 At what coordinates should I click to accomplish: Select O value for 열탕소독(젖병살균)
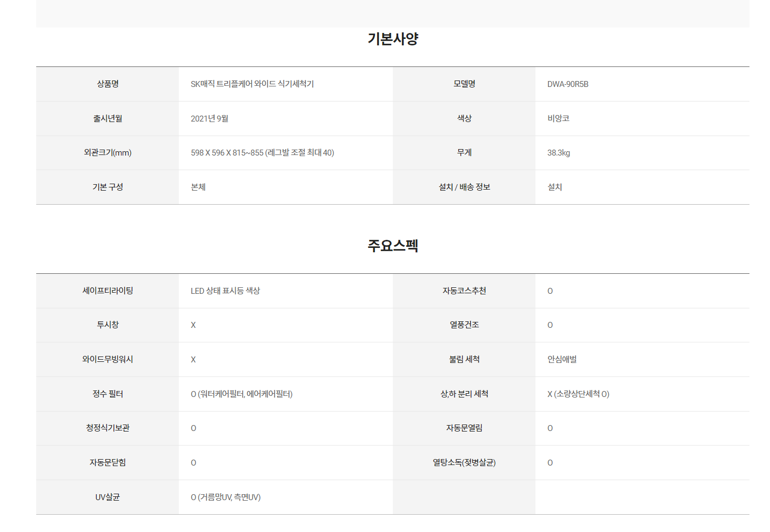[x=550, y=463]
